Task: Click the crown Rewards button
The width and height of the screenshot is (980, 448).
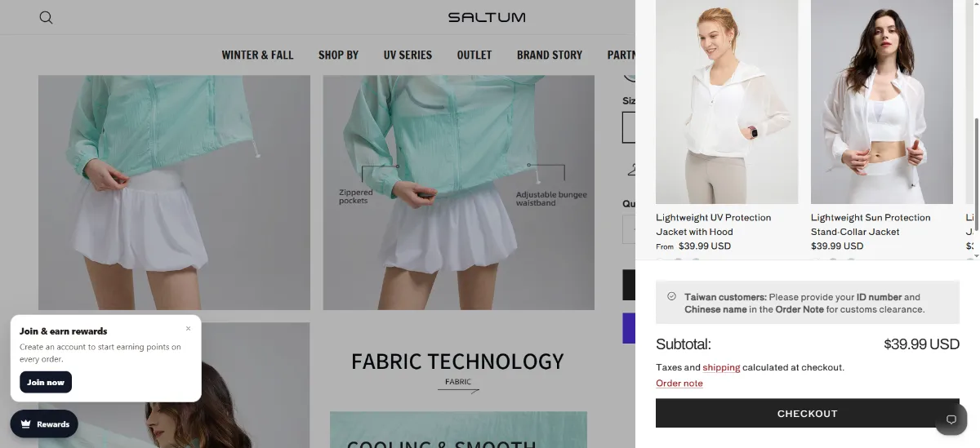Action: (45, 424)
